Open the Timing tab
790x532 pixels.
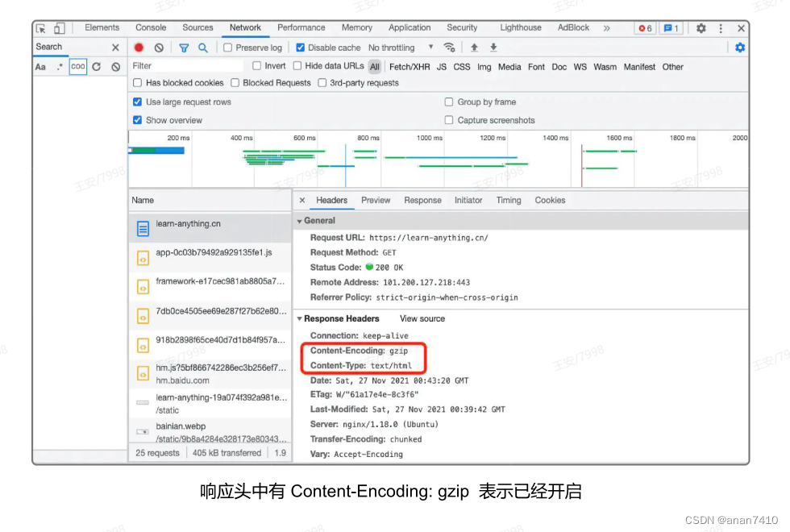[509, 200]
